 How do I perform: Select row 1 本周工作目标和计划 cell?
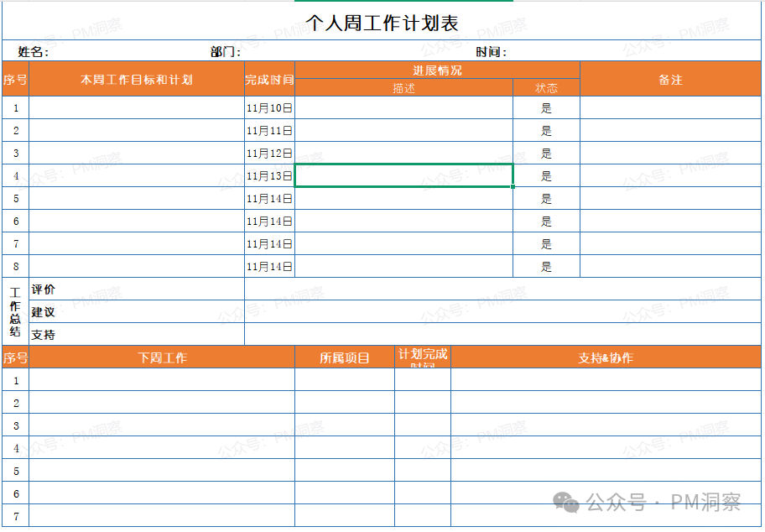click(x=134, y=107)
